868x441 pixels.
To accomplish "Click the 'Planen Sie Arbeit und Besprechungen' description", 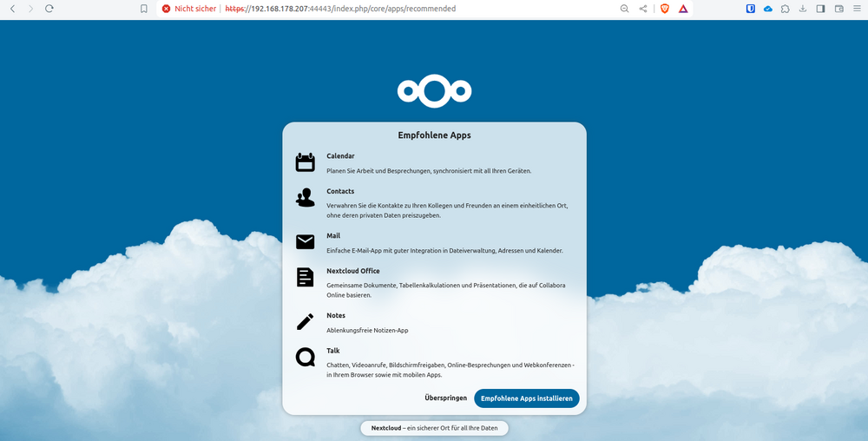I will point(429,171).
